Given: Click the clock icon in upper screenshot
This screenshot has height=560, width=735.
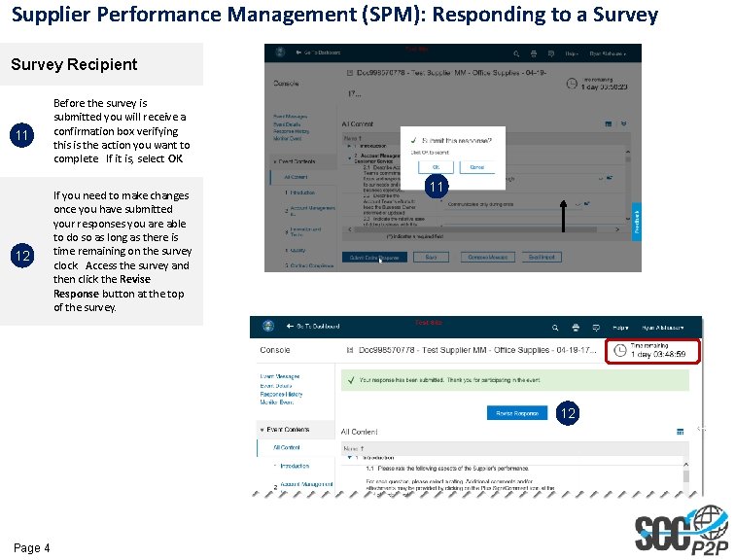Looking at the screenshot, I should click(x=572, y=84).
